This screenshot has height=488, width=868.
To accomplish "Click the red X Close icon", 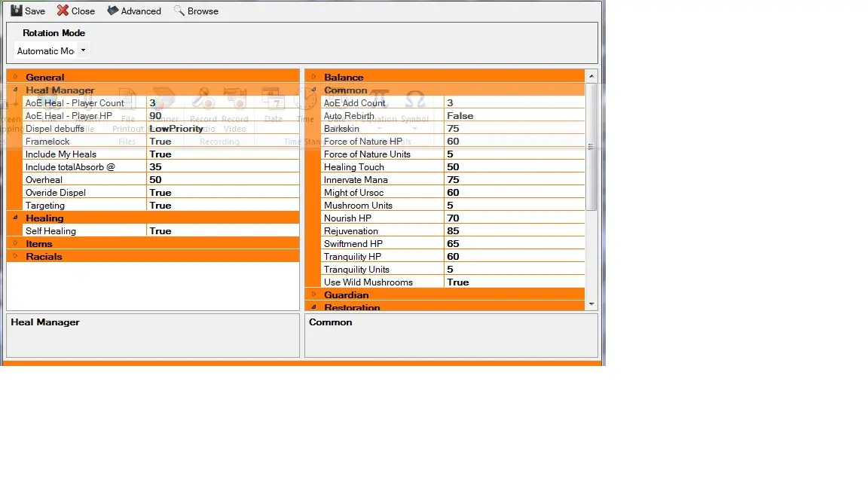I will tap(63, 11).
